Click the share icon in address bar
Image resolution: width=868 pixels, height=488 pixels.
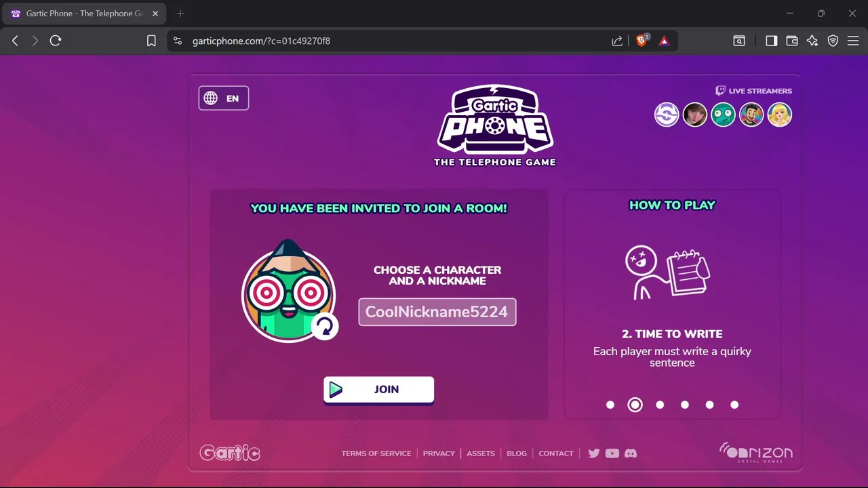pyautogui.click(x=617, y=41)
